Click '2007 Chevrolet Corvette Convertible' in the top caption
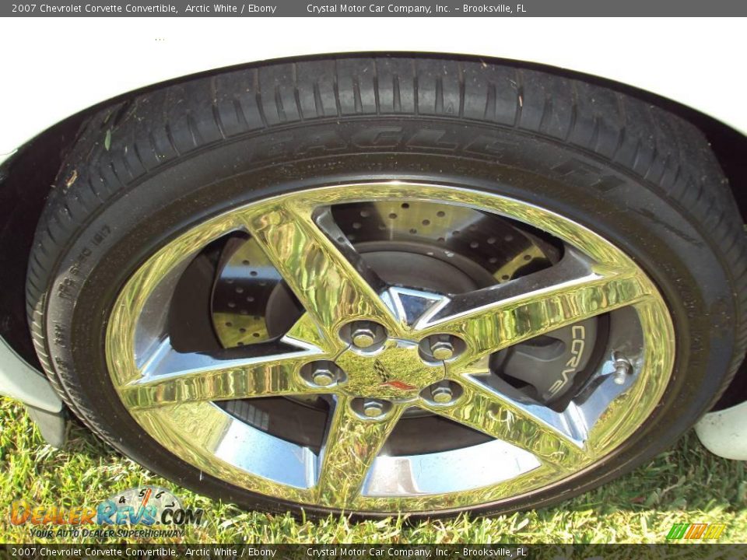 (95, 8)
